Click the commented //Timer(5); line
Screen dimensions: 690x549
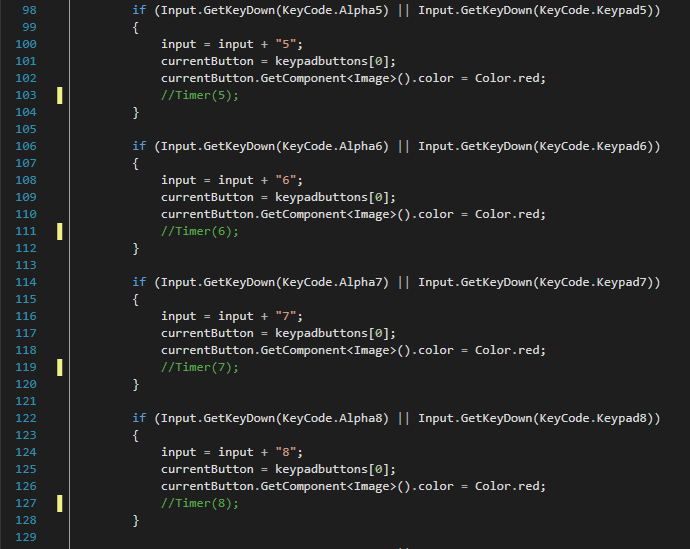(200, 95)
